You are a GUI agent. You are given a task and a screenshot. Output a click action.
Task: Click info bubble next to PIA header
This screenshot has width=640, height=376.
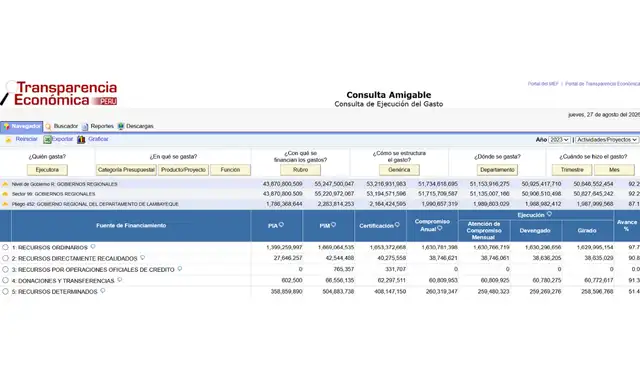click(x=281, y=225)
